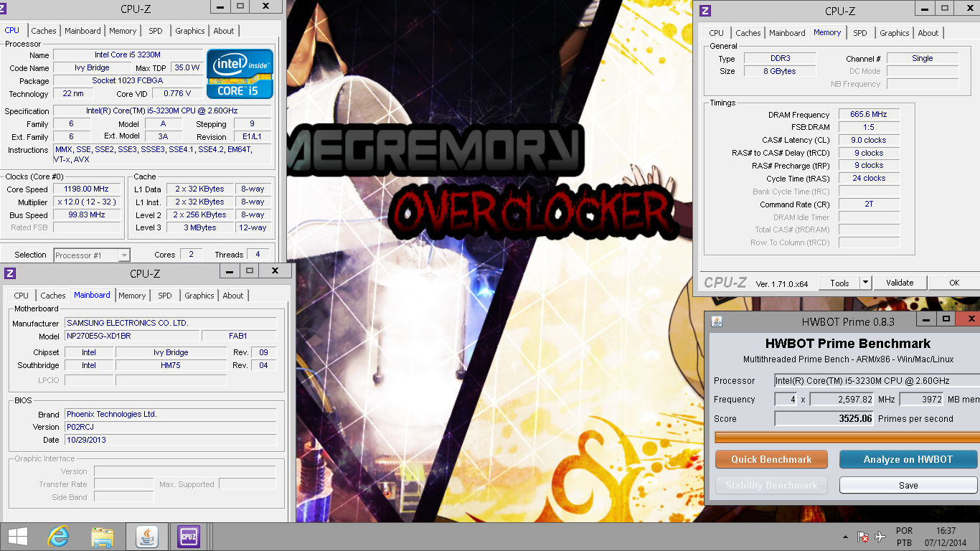Click the Java icon in the HWBOT Prime title bar
Screen dimensions: 980x551
716,321
